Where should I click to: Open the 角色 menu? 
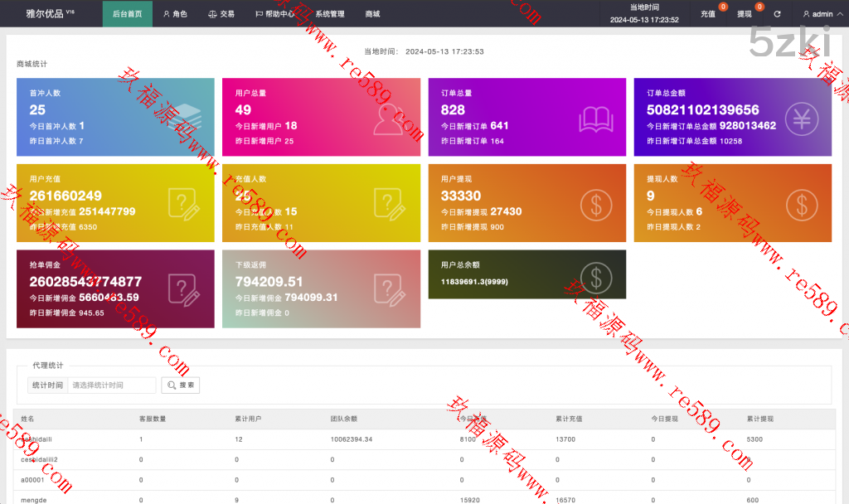click(175, 14)
